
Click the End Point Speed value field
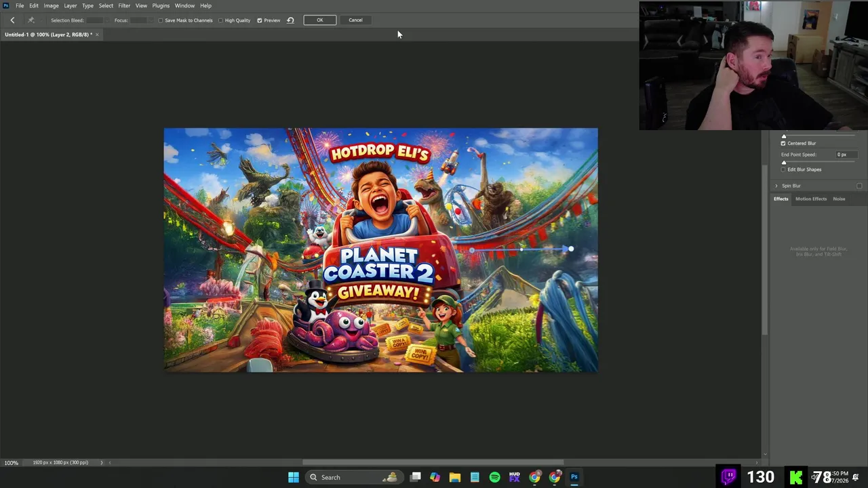[x=848, y=155]
